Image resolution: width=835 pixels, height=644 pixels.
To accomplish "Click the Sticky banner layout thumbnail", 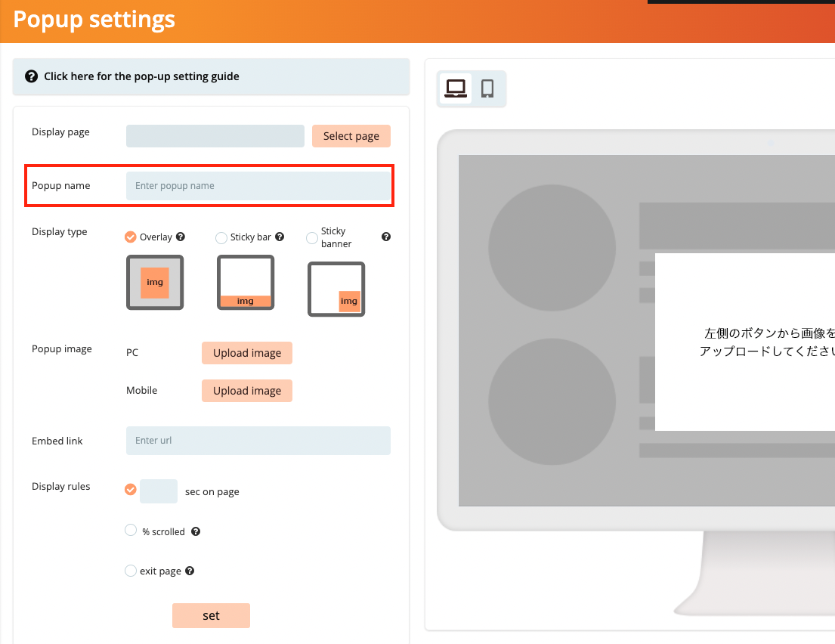I will pyautogui.click(x=336, y=289).
